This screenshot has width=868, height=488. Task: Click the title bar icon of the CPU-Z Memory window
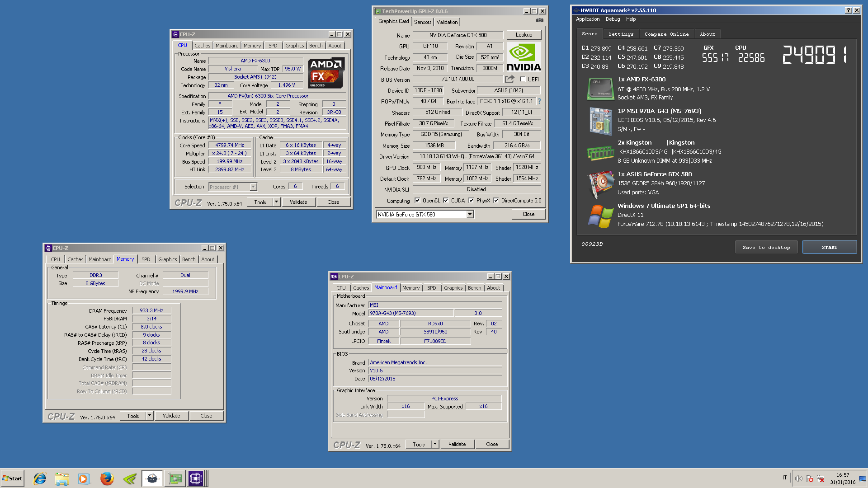[x=48, y=248]
